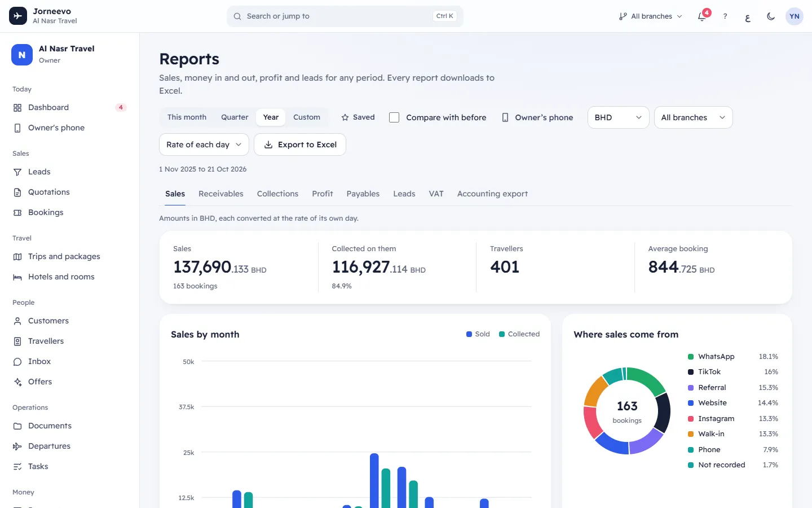
Task: Switch to the Collections tab
Action: 277,194
